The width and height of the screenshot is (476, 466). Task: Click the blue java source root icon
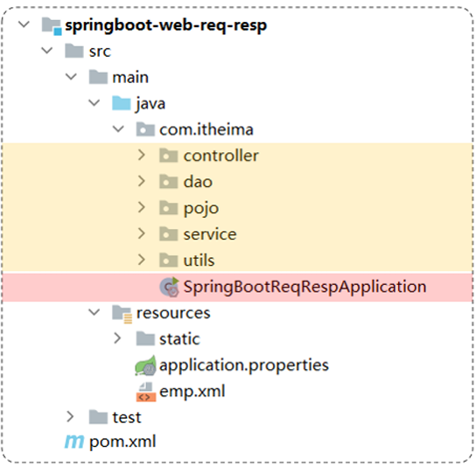tap(122, 103)
